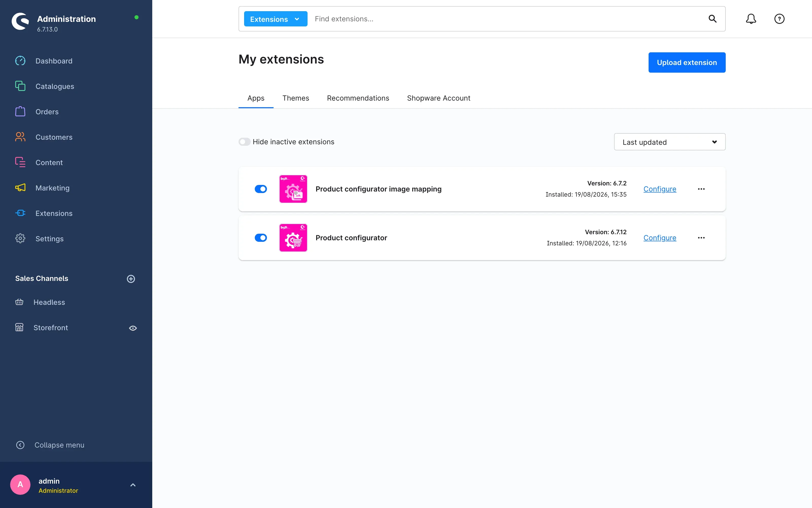
Task: Click Version: 6.7.2 text
Action: pos(607,183)
